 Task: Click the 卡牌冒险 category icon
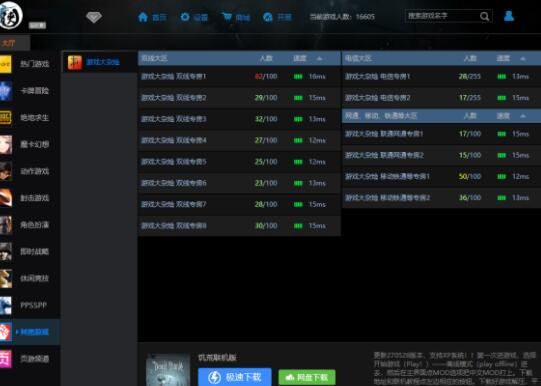coord(6,91)
